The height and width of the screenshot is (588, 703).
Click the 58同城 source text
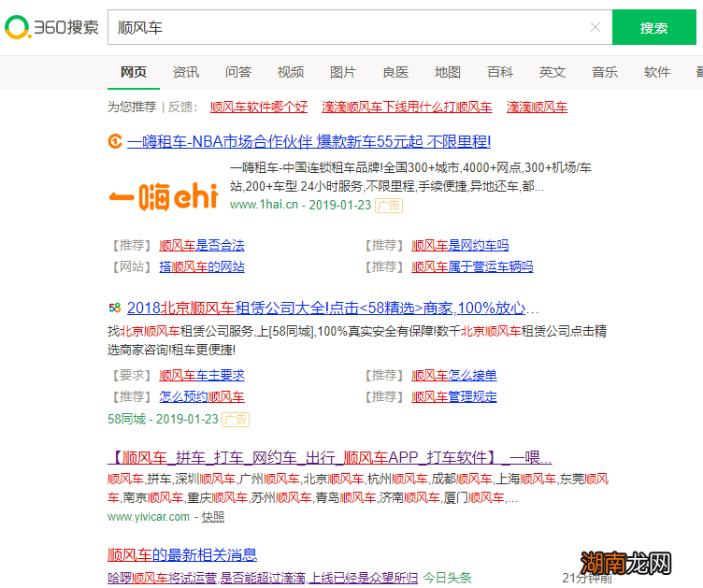(127, 419)
